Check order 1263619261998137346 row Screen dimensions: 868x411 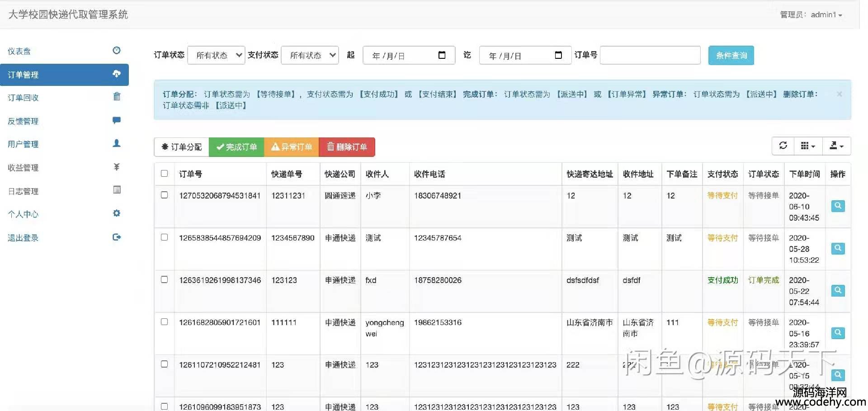pyautogui.click(x=165, y=279)
